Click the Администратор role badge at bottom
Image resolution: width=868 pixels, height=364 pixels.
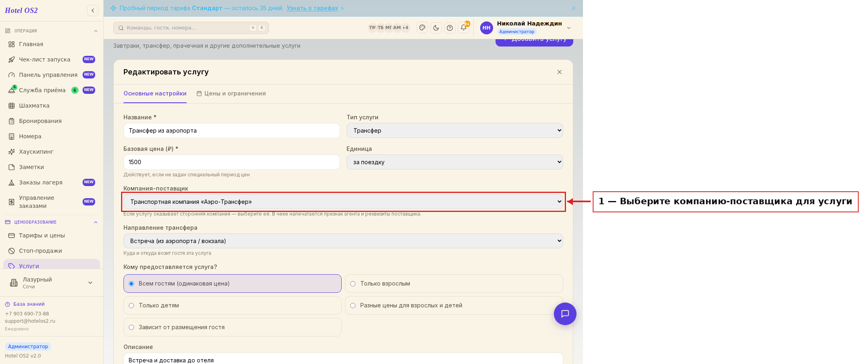point(28,347)
